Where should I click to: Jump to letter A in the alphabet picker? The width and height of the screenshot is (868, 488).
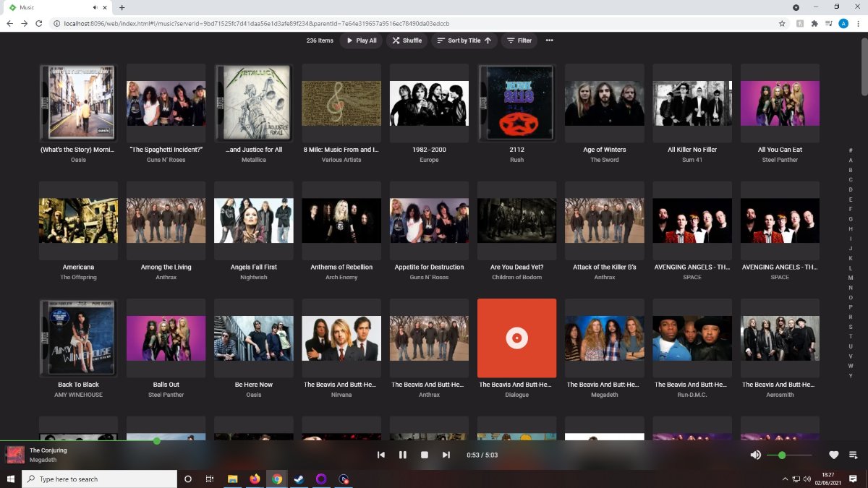[x=851, y=160]
